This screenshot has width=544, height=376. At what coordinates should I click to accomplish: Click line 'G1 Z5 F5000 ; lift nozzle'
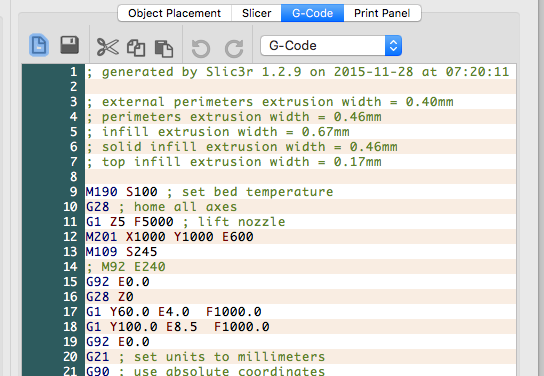(186, 221)
